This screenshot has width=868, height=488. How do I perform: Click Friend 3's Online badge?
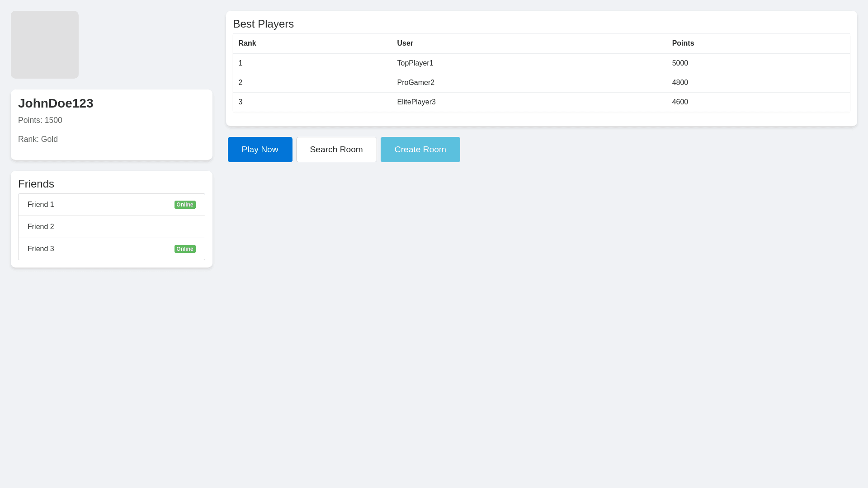pos(185,249)
